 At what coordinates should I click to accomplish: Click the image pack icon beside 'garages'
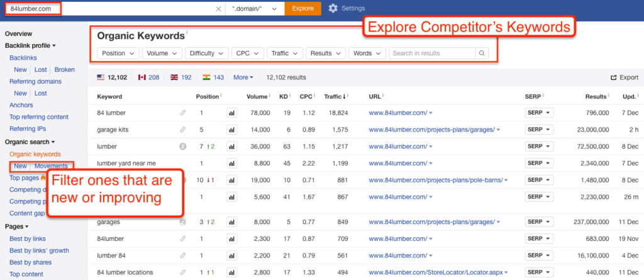[183, 222]
